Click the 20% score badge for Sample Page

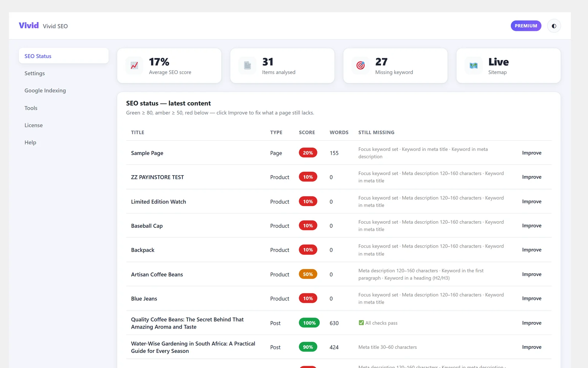click(308, 153)
